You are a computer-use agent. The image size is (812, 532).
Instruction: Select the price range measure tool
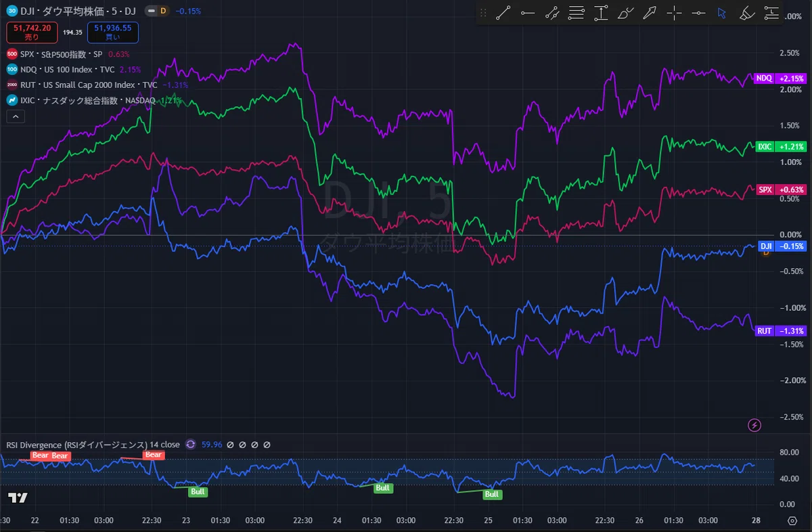click(x=601, y=12)
